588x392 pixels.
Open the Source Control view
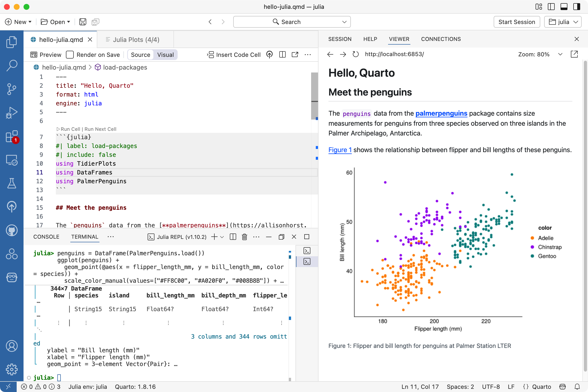click(12, 89)
